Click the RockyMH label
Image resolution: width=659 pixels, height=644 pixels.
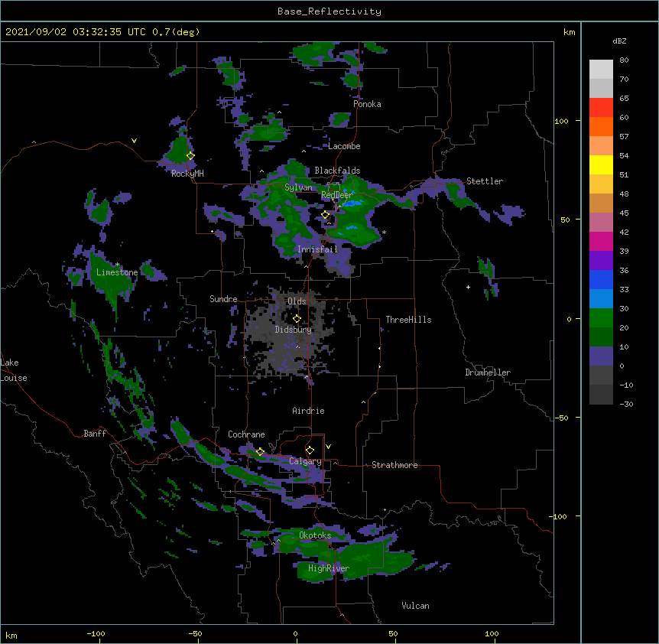click(187, 174)
